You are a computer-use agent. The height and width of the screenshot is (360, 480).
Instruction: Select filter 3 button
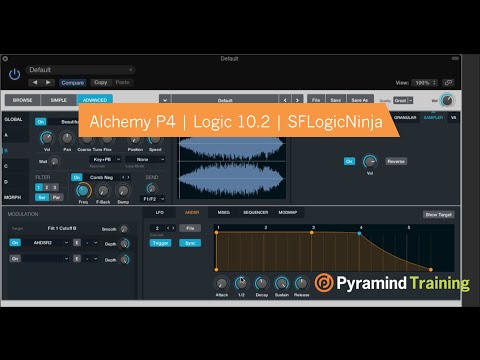(x=55, y=187)
